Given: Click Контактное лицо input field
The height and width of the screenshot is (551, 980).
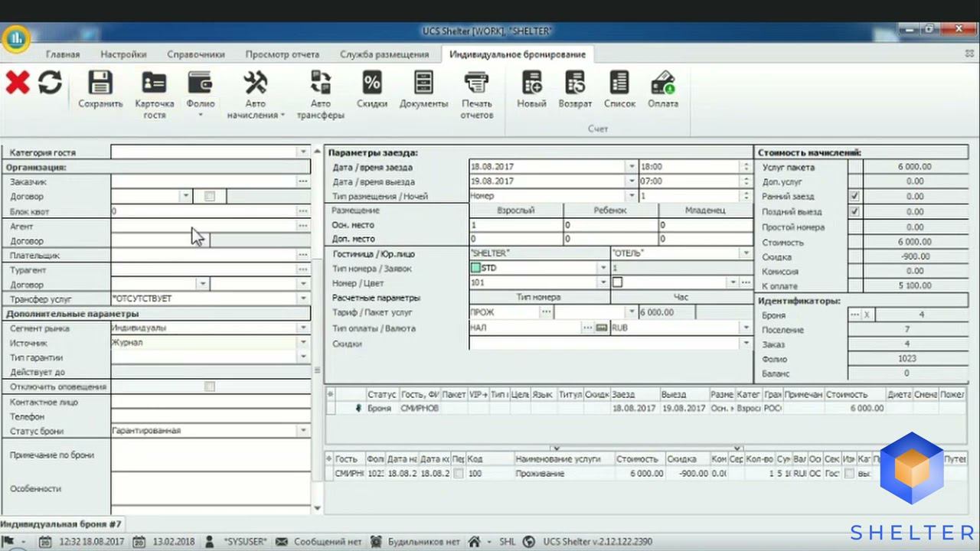Looking at the screenshot, I should click(x=211, y=402).
